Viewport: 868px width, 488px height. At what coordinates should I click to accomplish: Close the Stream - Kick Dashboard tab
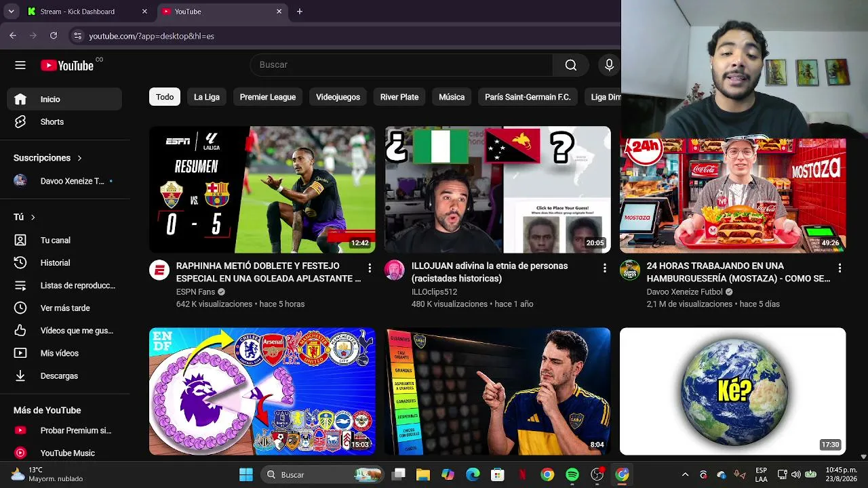click(144, 12)
